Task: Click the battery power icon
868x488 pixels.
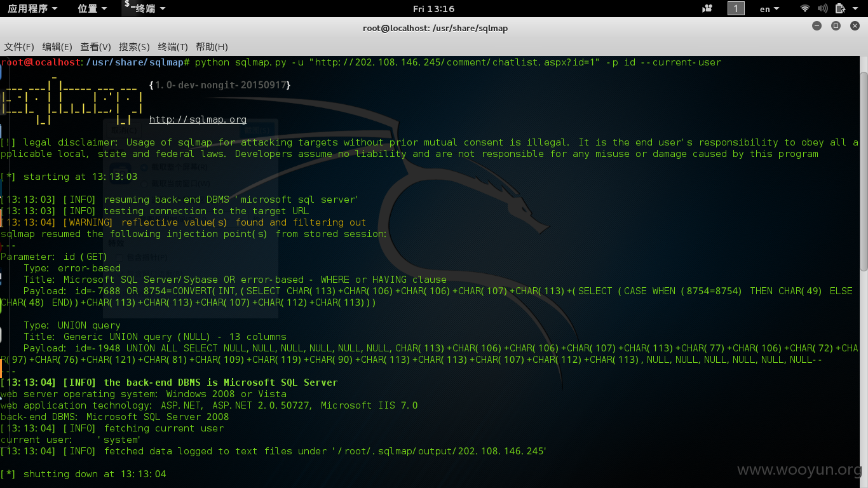Action: pos(840,8)
